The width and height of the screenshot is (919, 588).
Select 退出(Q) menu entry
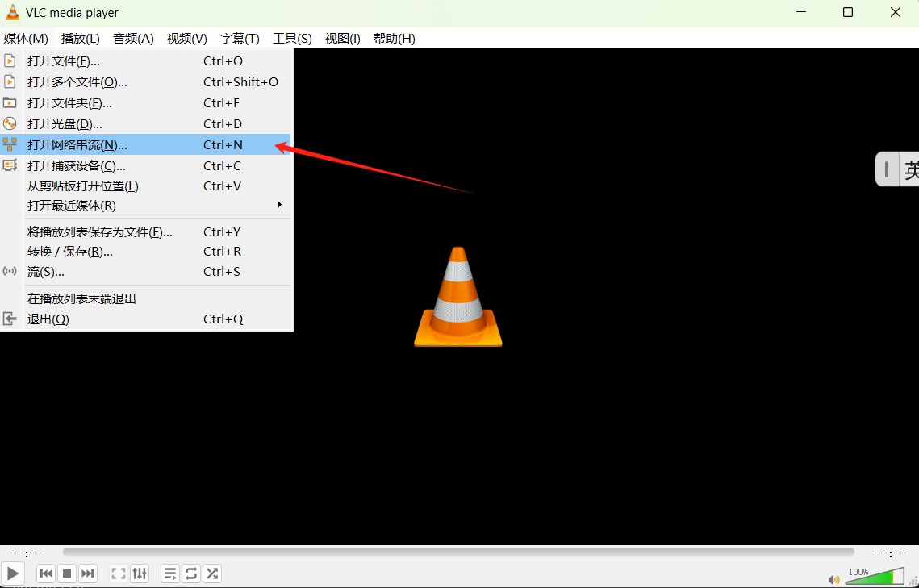coord(146,319)
